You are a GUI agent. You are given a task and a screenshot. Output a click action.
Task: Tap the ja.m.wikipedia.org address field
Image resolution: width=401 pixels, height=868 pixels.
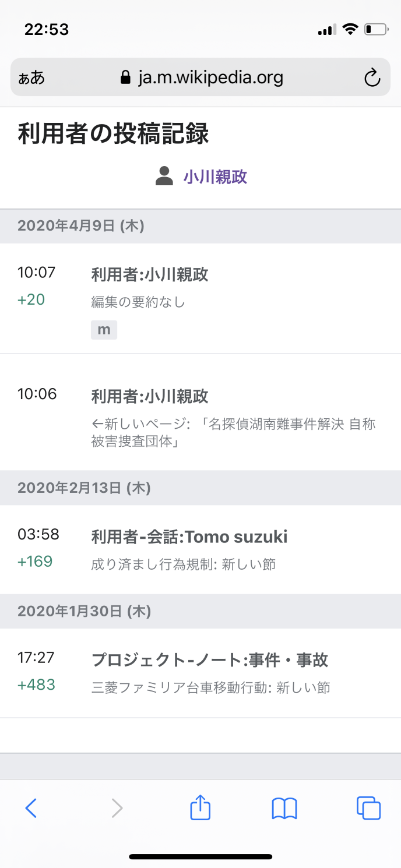pyautogui.click(x=210, y=77)
